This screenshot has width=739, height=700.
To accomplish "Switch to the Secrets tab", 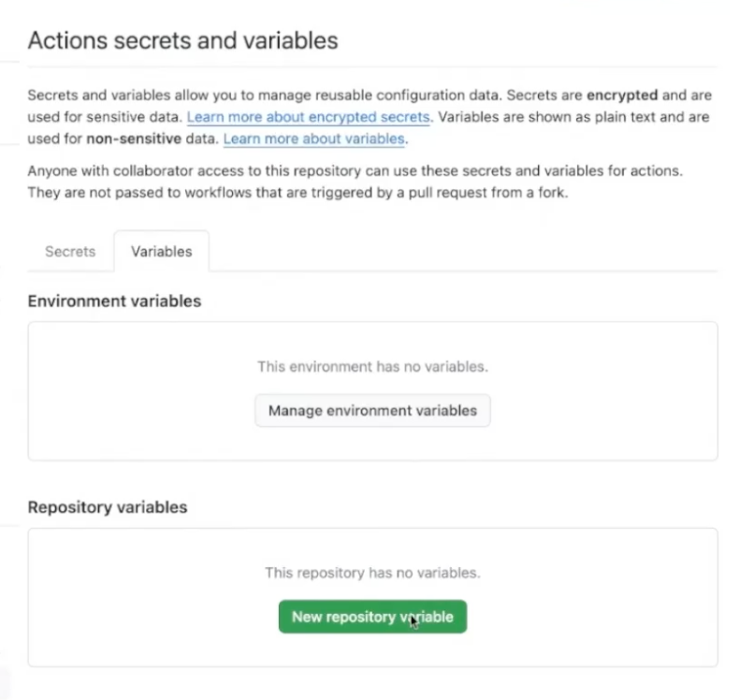I will pyautogui.click(x=70, y=252).
